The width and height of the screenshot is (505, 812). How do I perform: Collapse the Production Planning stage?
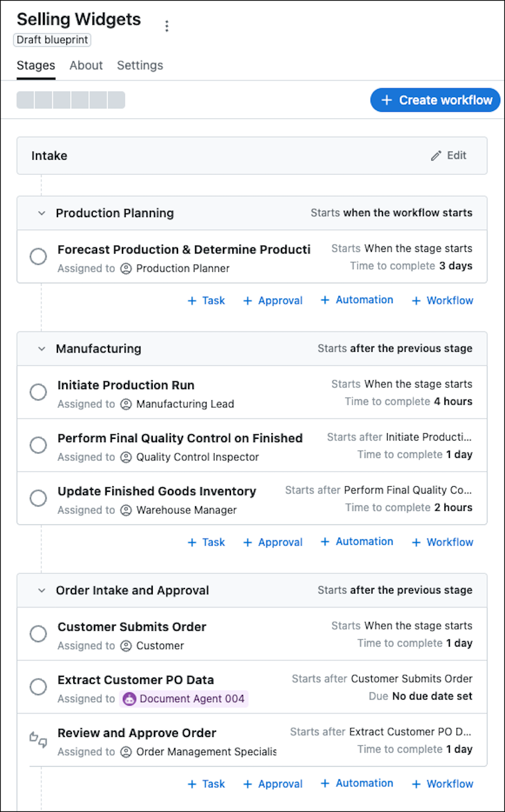pyautogui.click(x=42, y=213)
